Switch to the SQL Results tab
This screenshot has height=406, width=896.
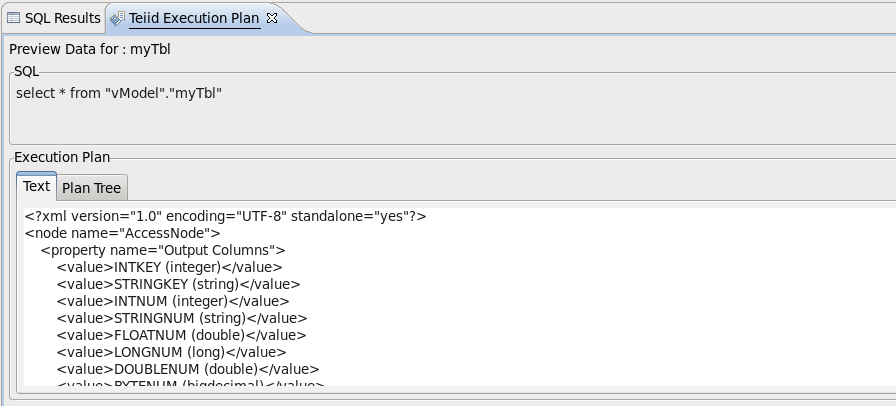pyautogui.click(x=61, y=18)
